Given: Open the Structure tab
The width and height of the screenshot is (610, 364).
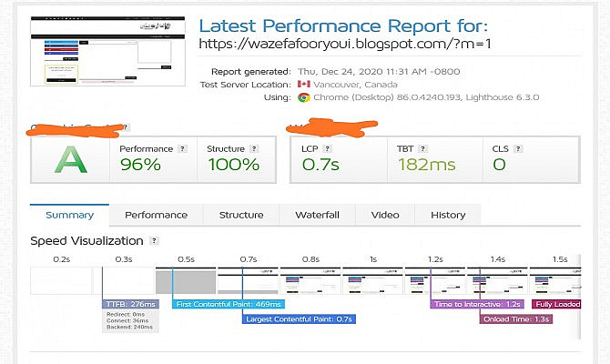Looking at the screenshot, I should click(240, 215).
